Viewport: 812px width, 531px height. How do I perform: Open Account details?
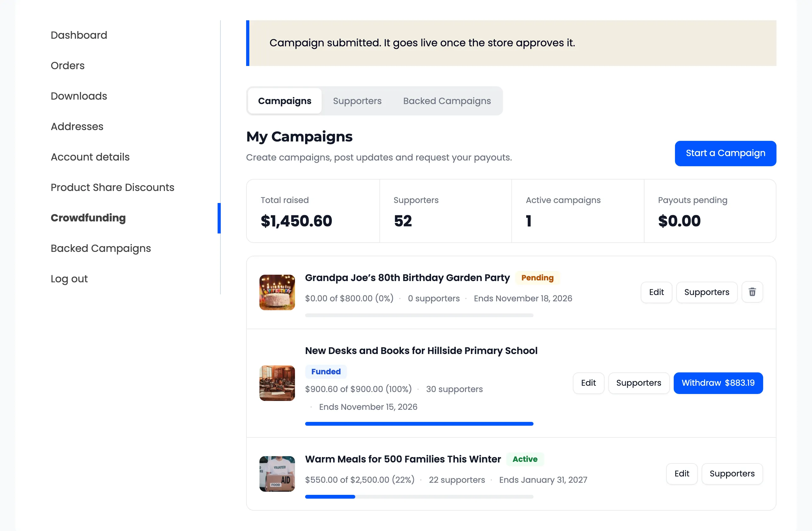[x=90, y=157]
